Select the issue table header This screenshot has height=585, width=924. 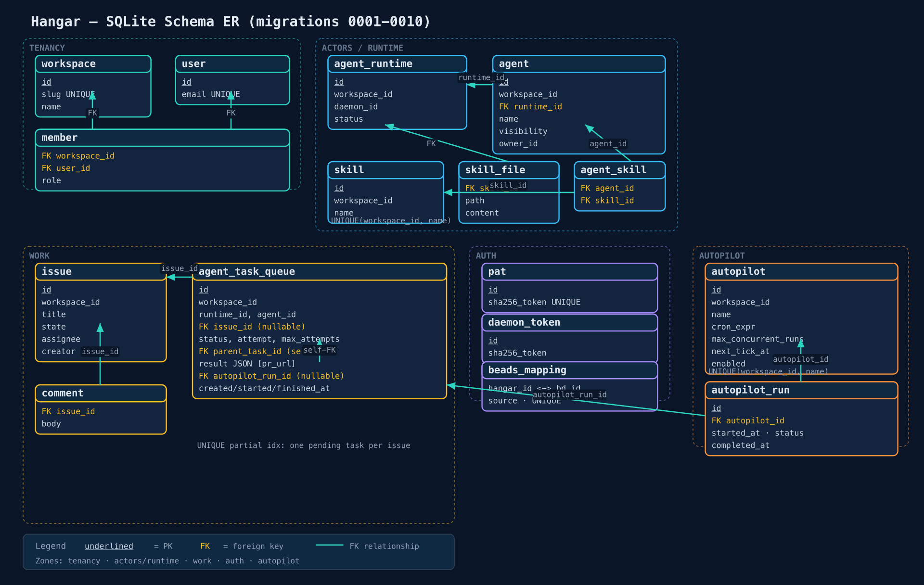pyautogui.click(x=101, y=272)
